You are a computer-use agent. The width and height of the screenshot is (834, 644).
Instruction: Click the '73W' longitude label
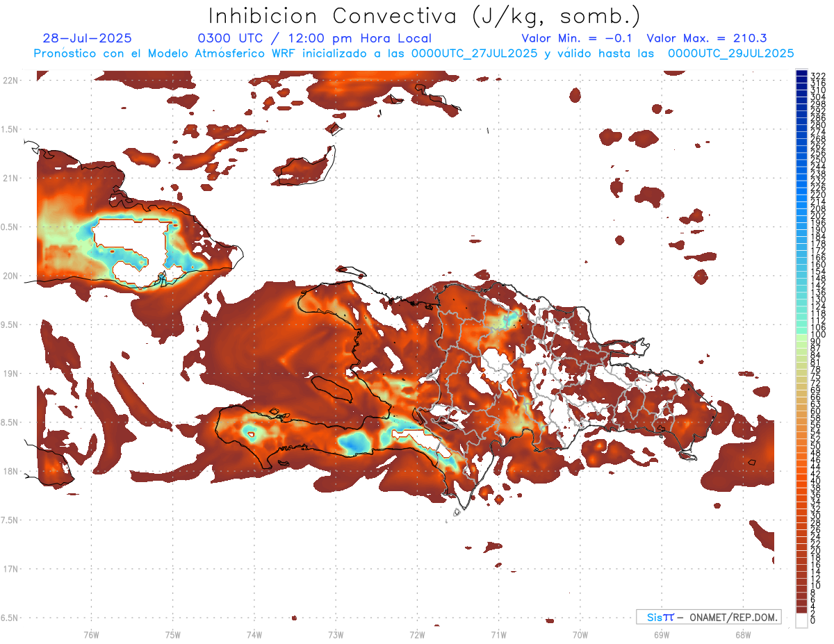pos(336,634)
